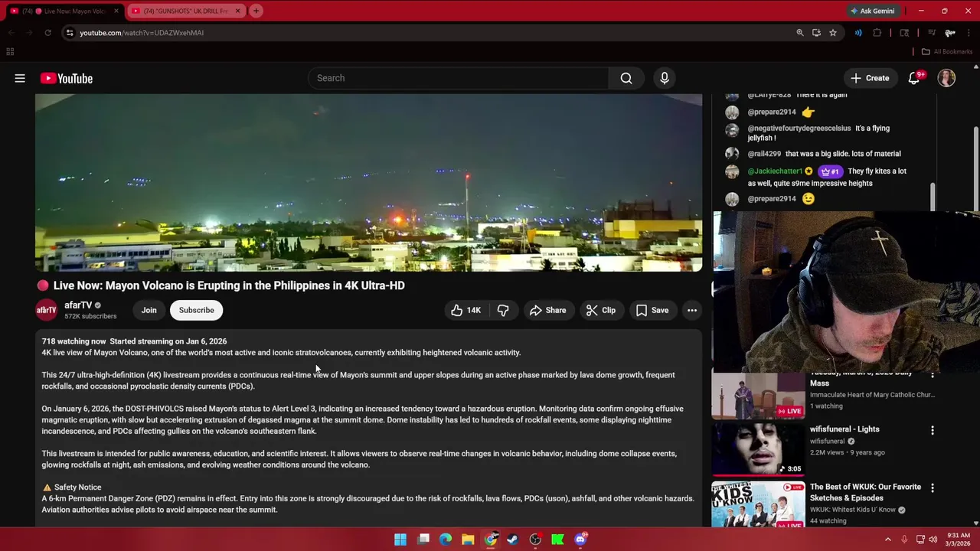Open Steam from the taskbar
The height and width of the screenshot is (551, 980).
(x=513, y=540)
